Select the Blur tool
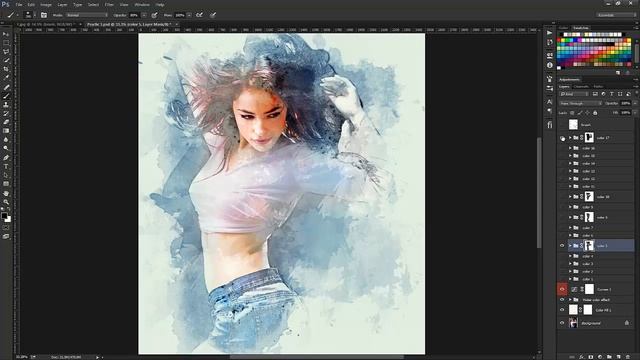 [x=6, y=140]
